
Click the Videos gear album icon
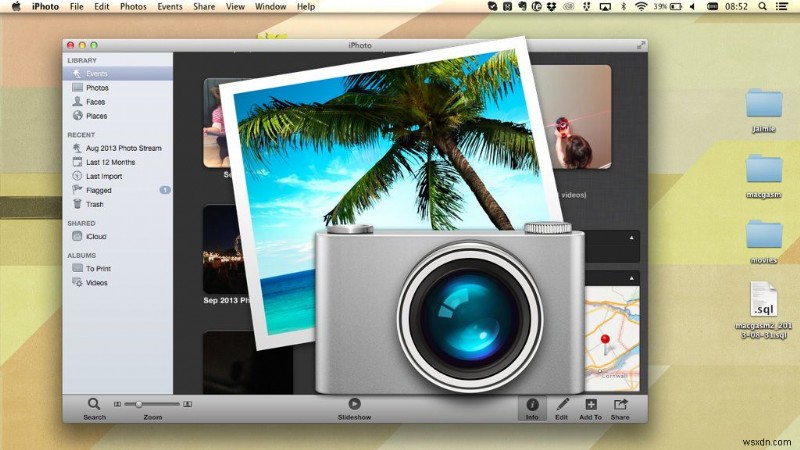(x=78, y=282)
